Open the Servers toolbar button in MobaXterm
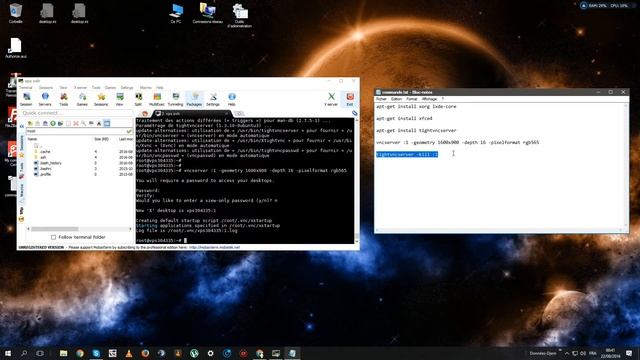Viewport: 640px width, 360px height. 45,99
